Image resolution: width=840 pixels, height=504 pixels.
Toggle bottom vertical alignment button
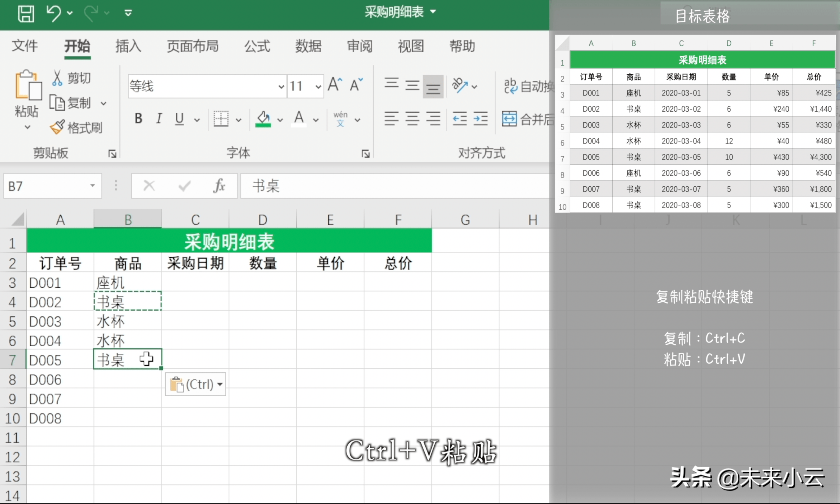coord(433,86)
